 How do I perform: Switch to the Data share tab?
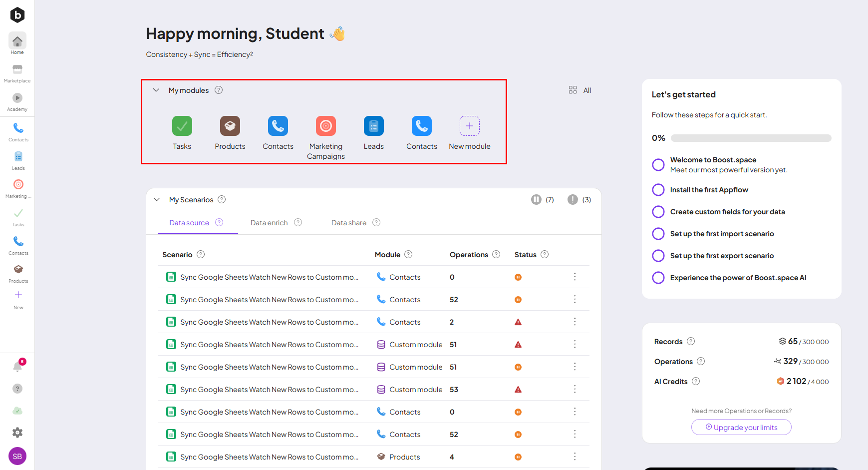(x=349, y=223)
